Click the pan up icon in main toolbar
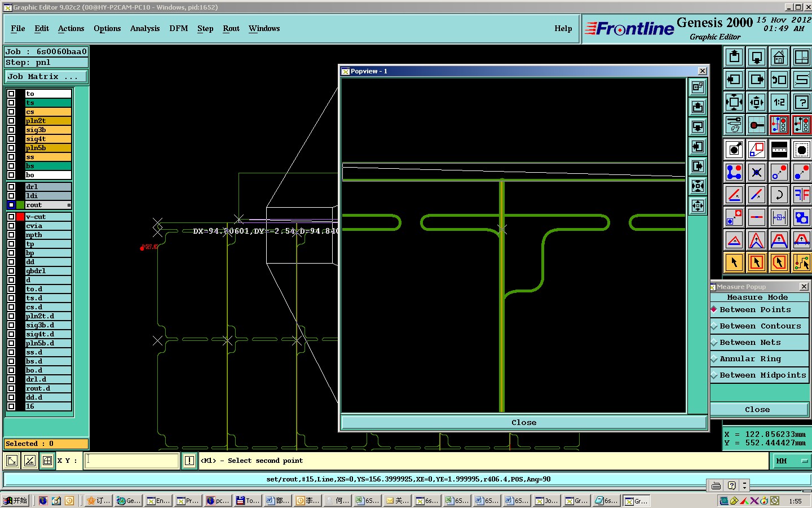The width and height of the screenshot is (812, 508). [x=734, y=57]
